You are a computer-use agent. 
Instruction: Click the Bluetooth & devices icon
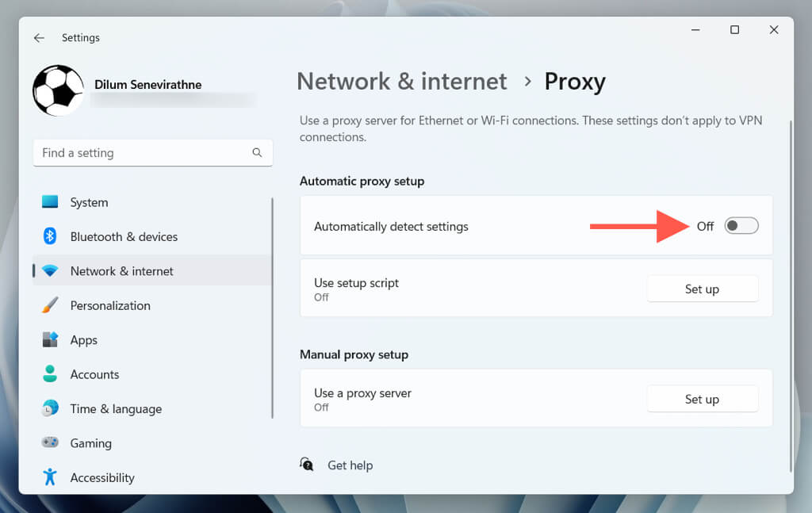[50, 236]
